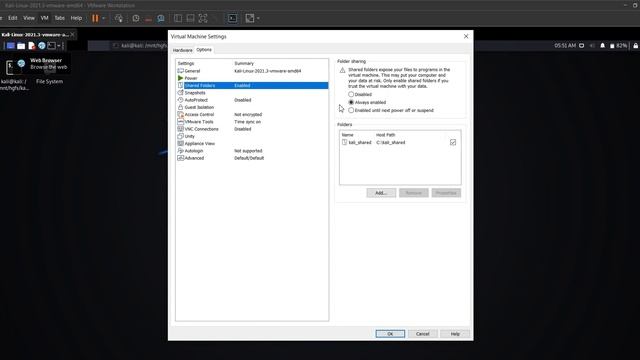
Task: Click the lock screen icon in Kali panel
Action: (636, 46)
